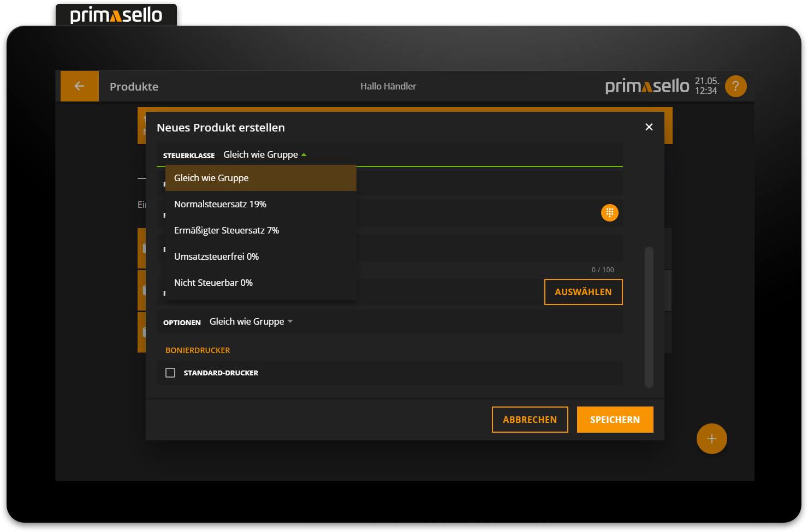Open help via the question mark icon
The width and height of the screenshot is (808, 532).
pos(735,86)
